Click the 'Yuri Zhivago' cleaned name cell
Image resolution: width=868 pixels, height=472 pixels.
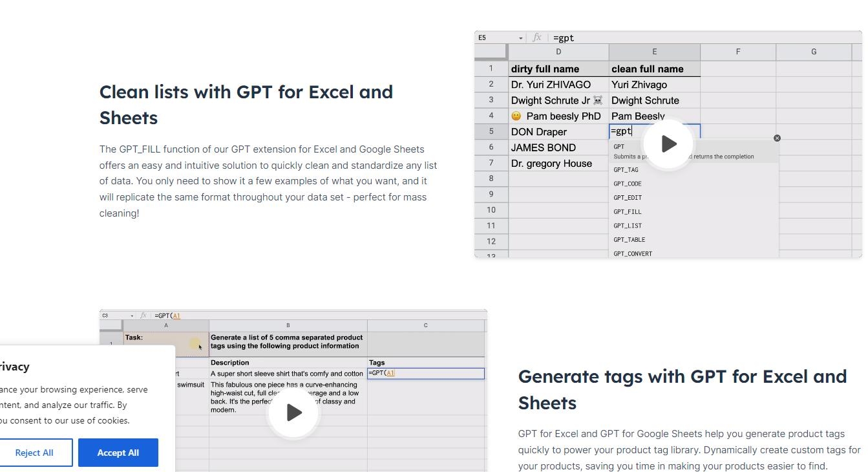(654, 85)
